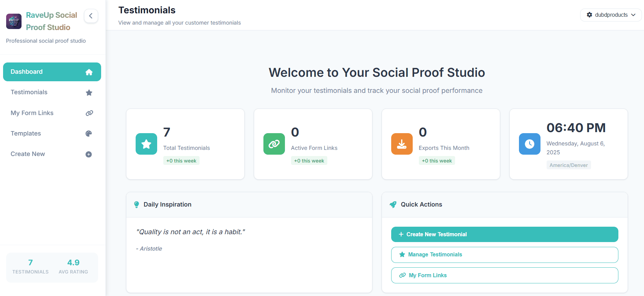The width and height of the screenshot is (644, 296).
Task: Click Manage Testimonials button
Action: (505, 255)
